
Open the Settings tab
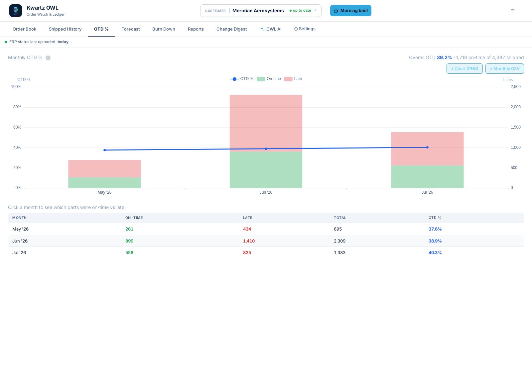tap(305, 29)
